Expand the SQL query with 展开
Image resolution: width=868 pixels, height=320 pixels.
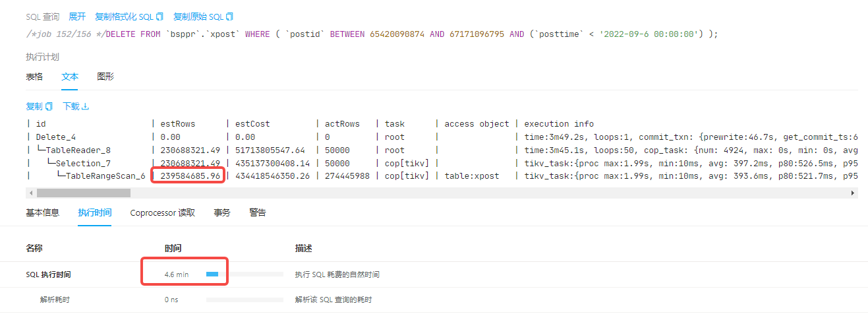pos(77,16)
